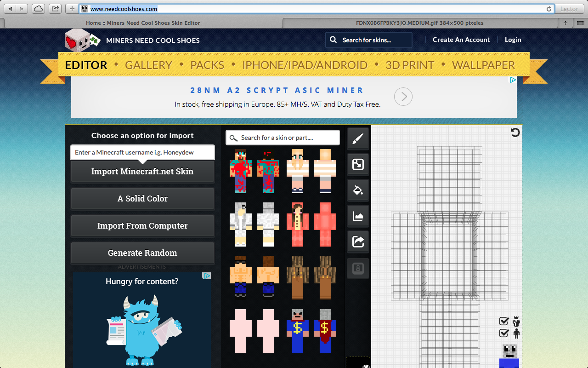Image resolution: width=588 pixels, height=368 pixels.
Task: Select the white robe grey hair front skin
Action: pos(241,224)
